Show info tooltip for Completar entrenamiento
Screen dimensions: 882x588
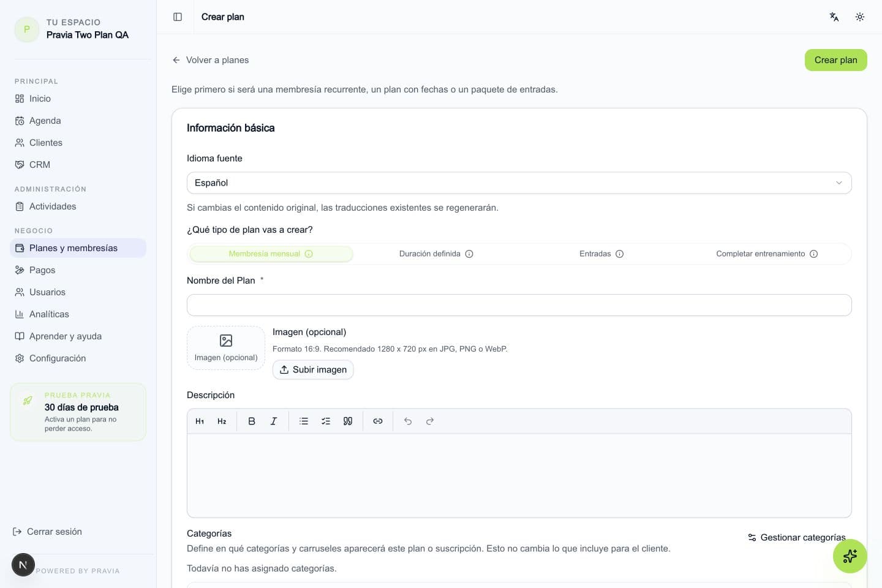click(x=813, y=254)
